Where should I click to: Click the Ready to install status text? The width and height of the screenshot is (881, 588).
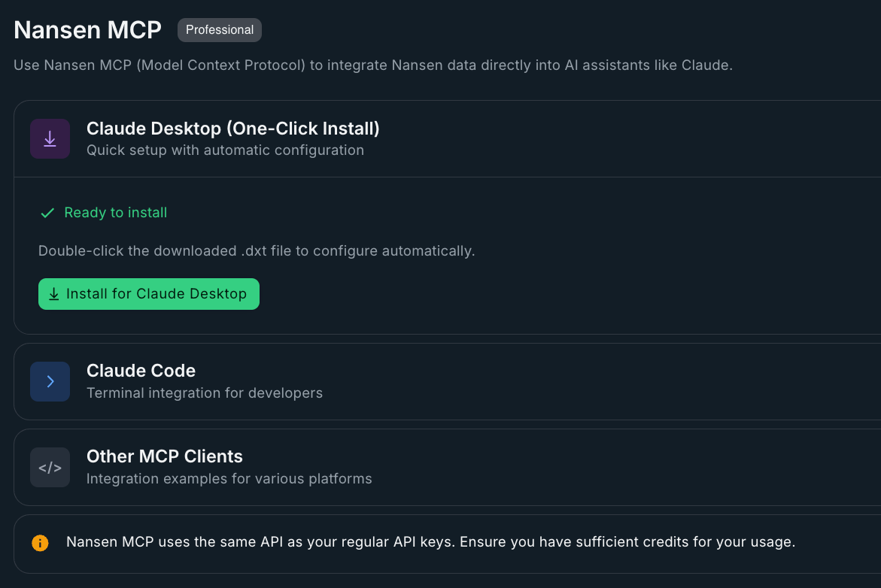pyautogui.click(x=116, y=213)
